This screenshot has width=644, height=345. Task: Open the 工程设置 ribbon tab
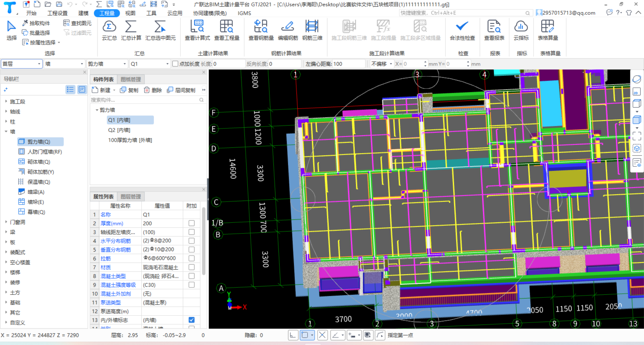(57, 13)
